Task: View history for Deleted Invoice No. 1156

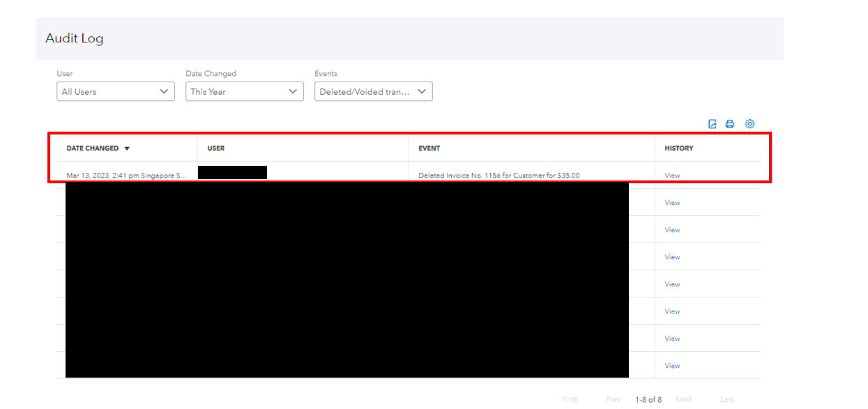Action: coord(672,176)
